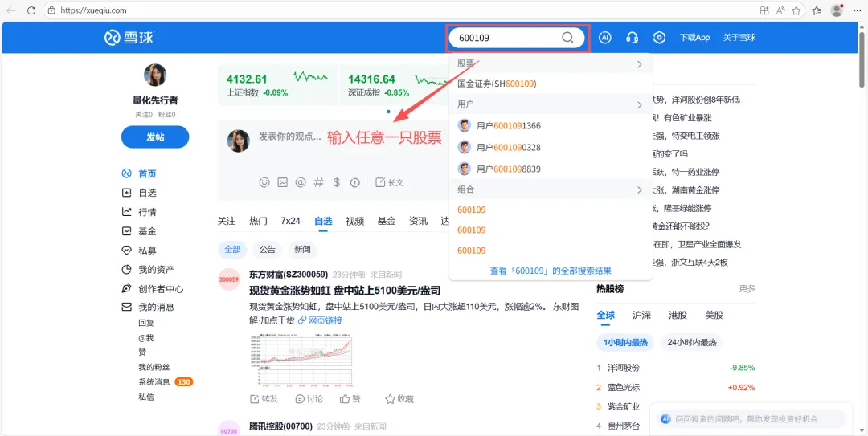
Task: Select the 全部 filter pill
Action: (x=232, y=250)
